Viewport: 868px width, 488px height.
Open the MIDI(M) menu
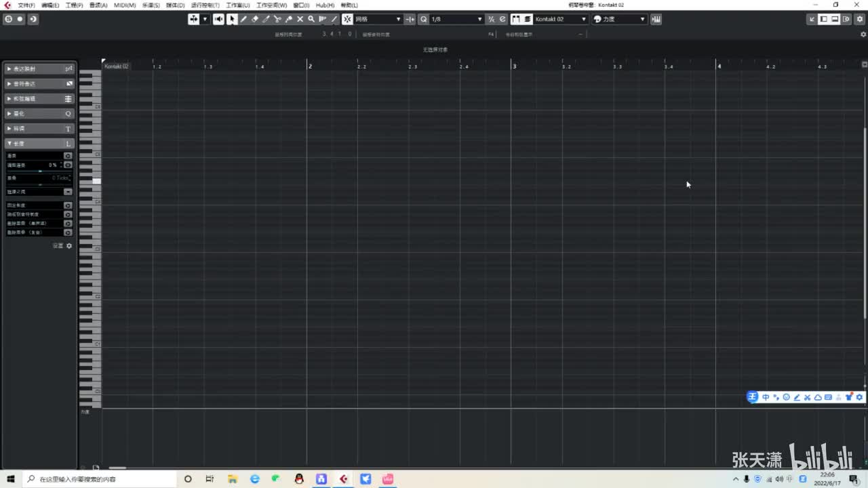pyautogui.click(x=125, y=5)
